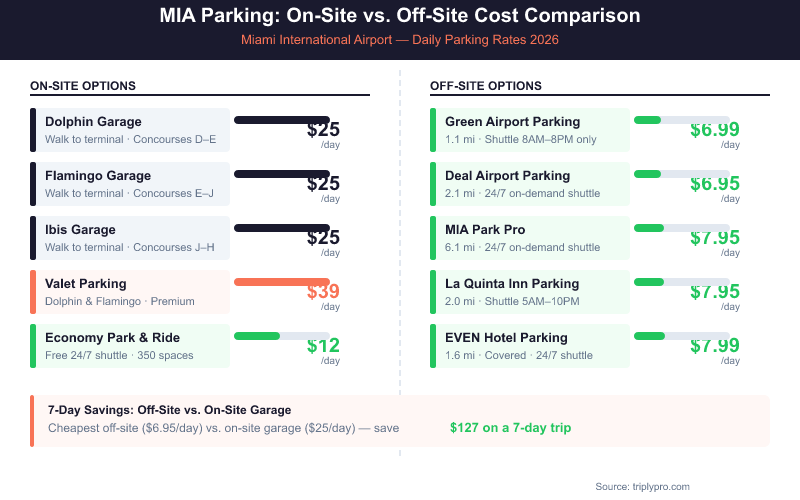Click the Green Airport Parking rate bar
Screen dimensions: 800x500
coord(681,120)
